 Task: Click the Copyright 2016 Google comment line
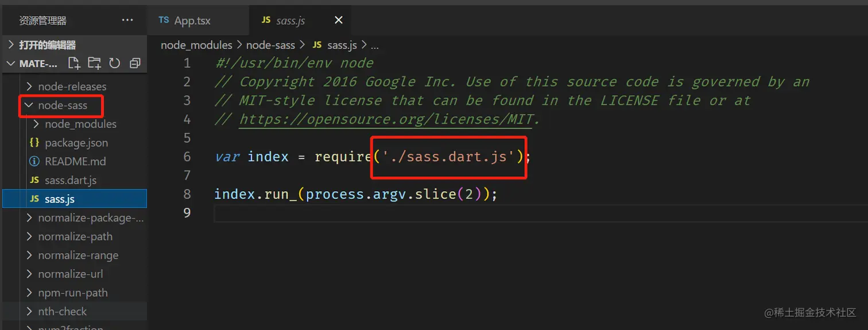tap(512, 82)
